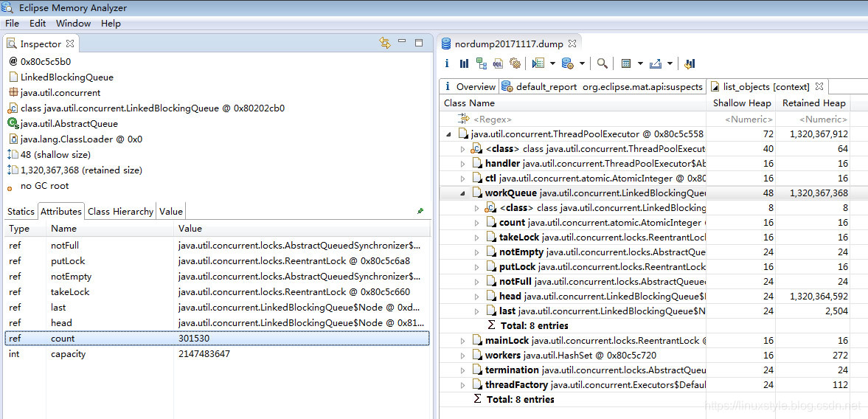Open the reports dropdown arrow
Screen dimensions: 868x419
[x=552, y=63]
